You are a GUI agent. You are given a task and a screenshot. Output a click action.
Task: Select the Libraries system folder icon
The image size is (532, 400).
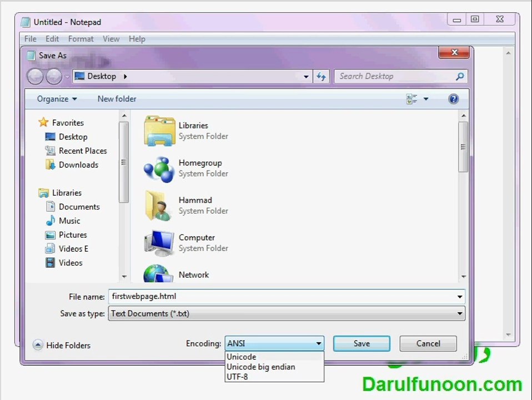tap(159, 131)
